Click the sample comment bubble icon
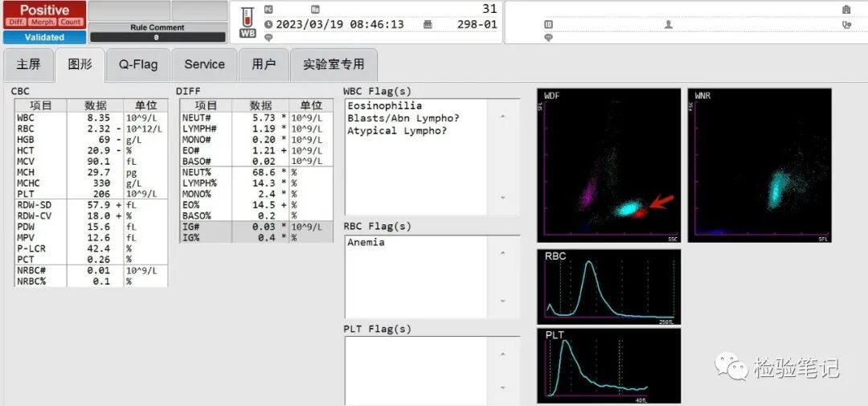 pyautogui.click(x=268, y=38)
